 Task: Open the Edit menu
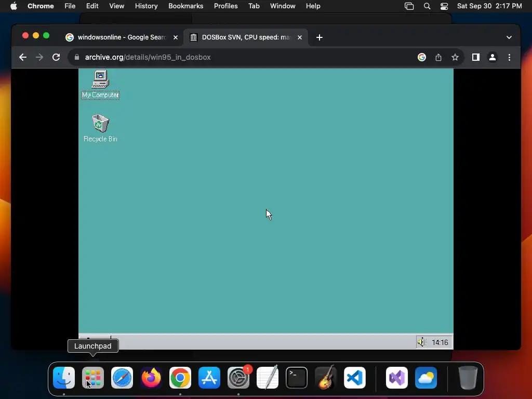92,6
